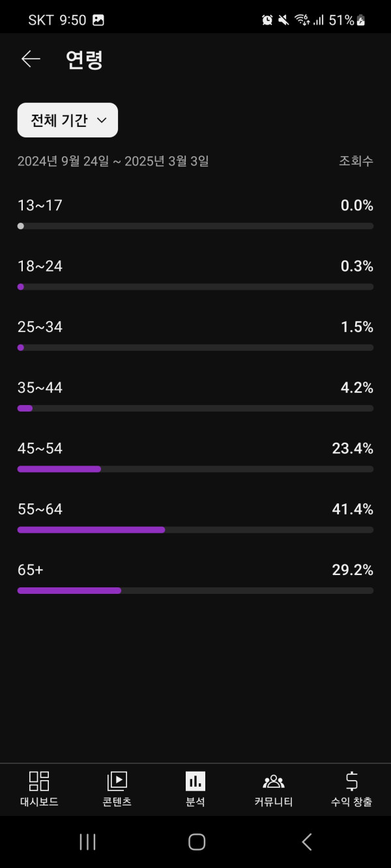Viewport: 391px width, 868px height.
Task: Open the 콘텐츠 content icon
Action: tap(117, 781)
